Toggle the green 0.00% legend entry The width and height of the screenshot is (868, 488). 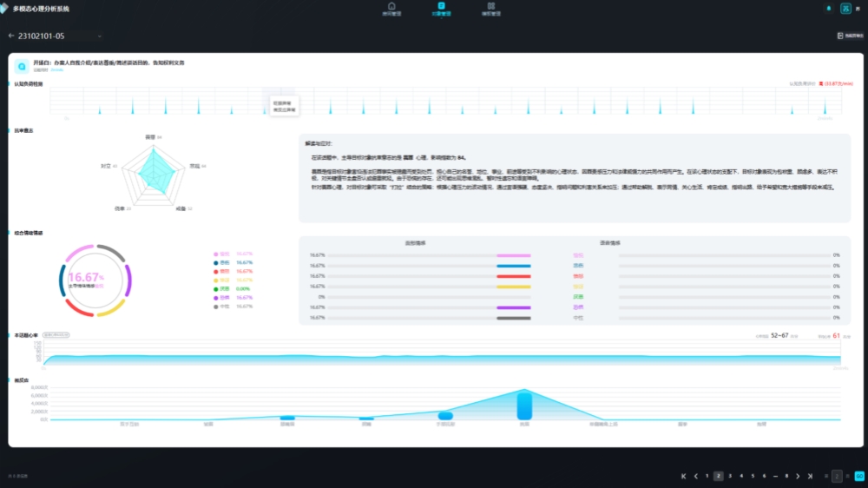coord(232,289)
